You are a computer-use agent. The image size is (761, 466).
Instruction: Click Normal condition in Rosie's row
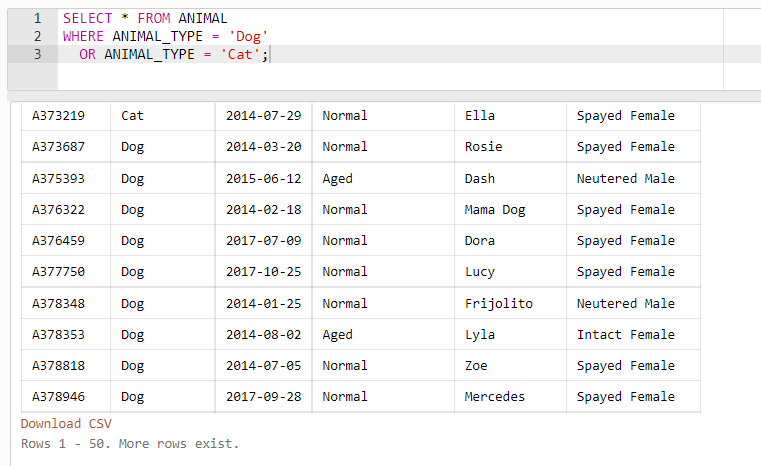coord(345,147)
